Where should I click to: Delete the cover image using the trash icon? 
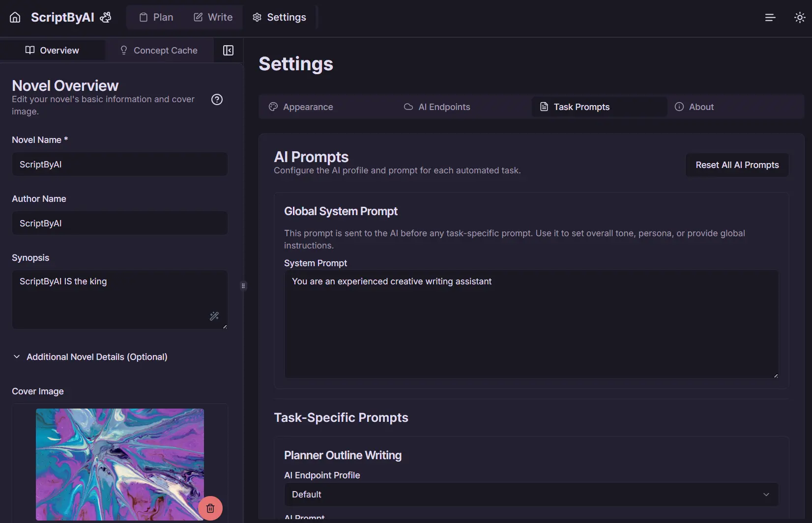210,508
